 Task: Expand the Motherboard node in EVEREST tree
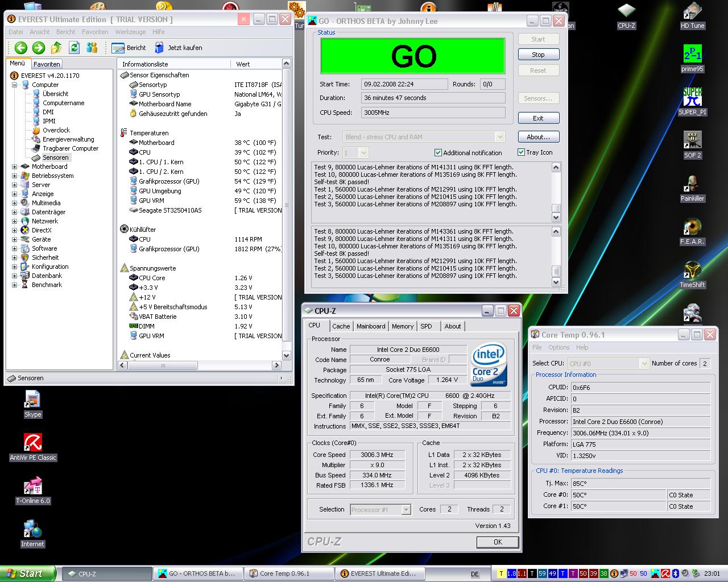pos(15,167)
